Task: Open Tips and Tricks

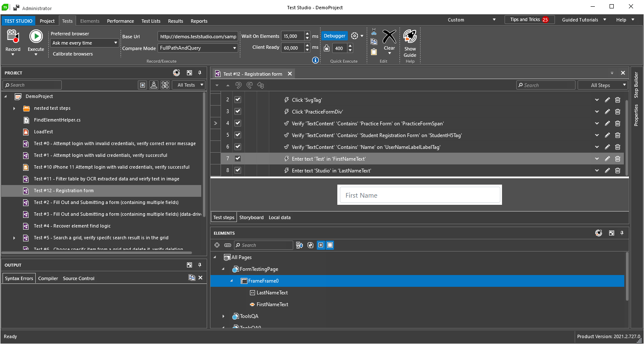Action: tap(529, 20)
